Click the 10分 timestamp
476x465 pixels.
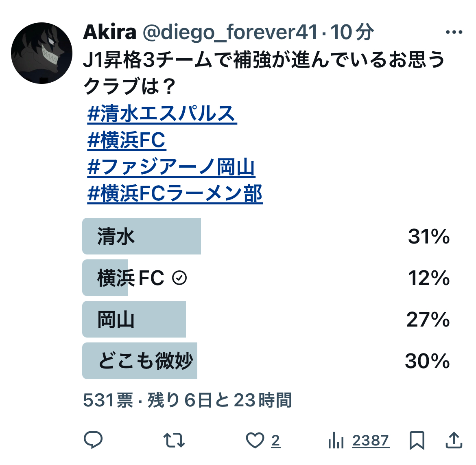(352, 32)
